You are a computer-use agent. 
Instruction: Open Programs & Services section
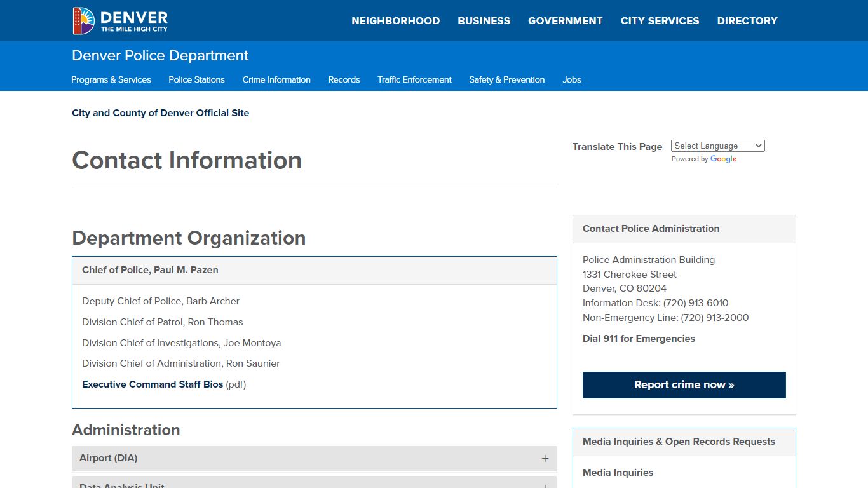tap(111, 79)
